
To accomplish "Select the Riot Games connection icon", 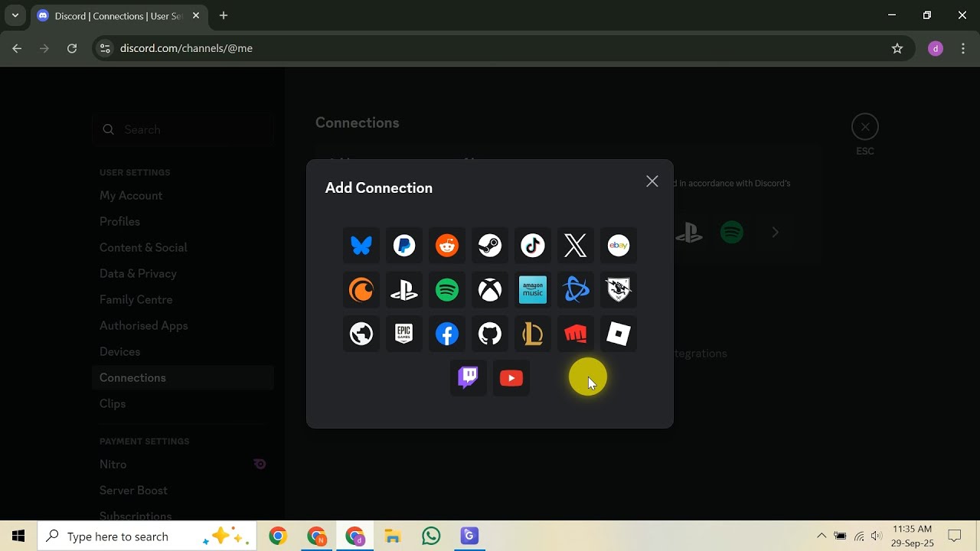I will (576, 334).
